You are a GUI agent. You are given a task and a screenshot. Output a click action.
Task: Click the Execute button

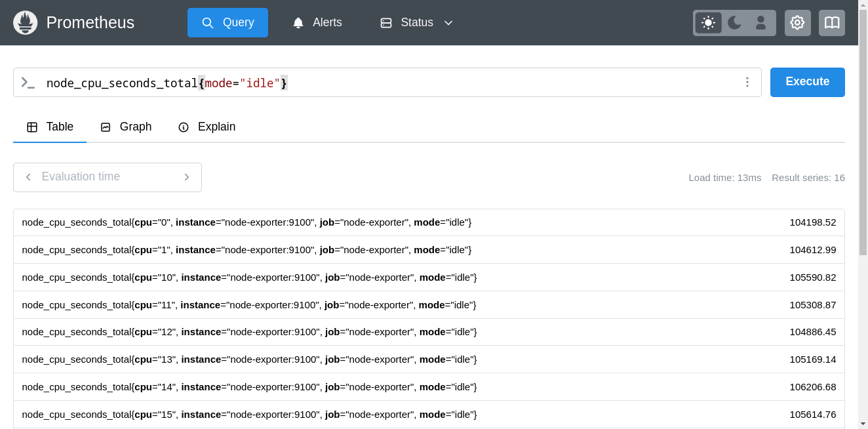coord(808,82)
